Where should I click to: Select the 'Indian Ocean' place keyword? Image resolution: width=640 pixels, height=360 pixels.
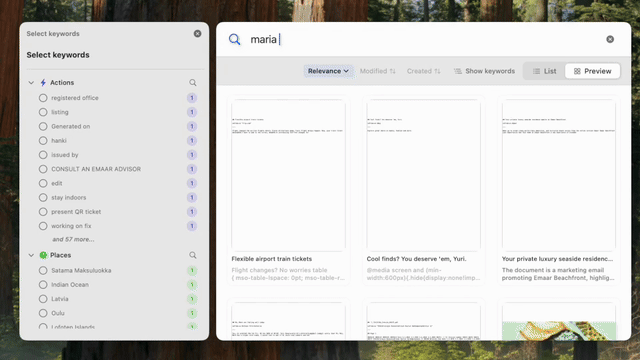point(43,285)
